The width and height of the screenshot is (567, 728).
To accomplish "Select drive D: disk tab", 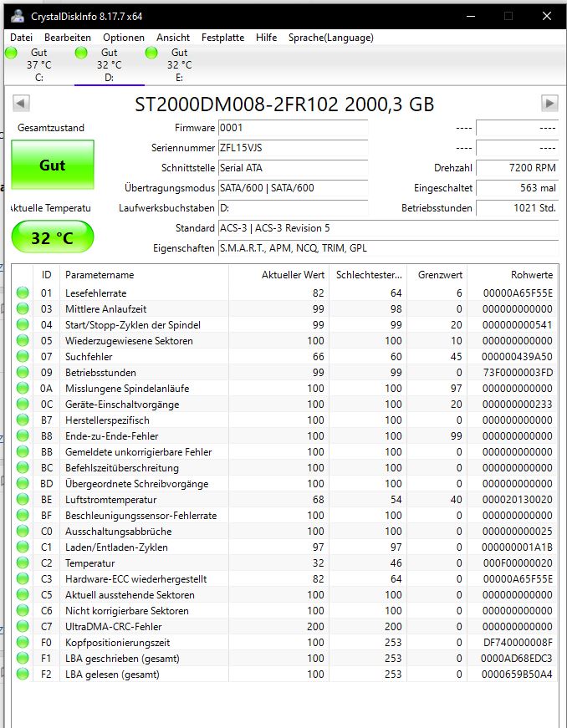I will point(109,65).
